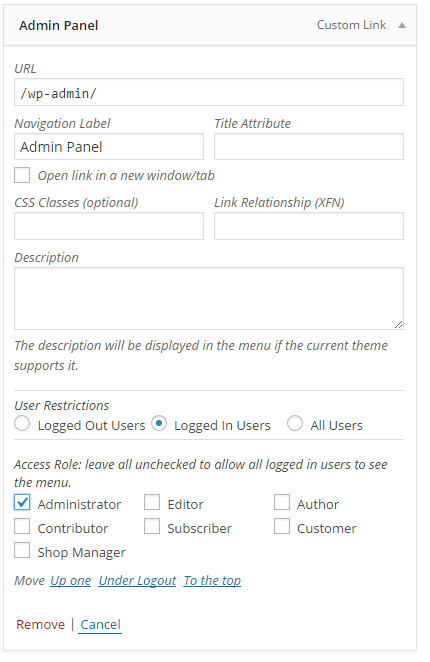Collapse the Admin Panel menu item arrow
430x662 pixels.
pos(402,25)
